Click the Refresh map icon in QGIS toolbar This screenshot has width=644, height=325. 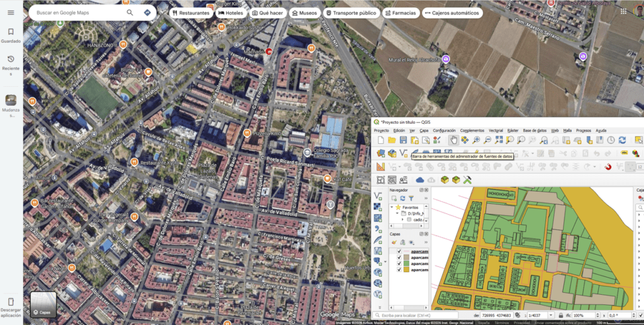click(622, 140)
